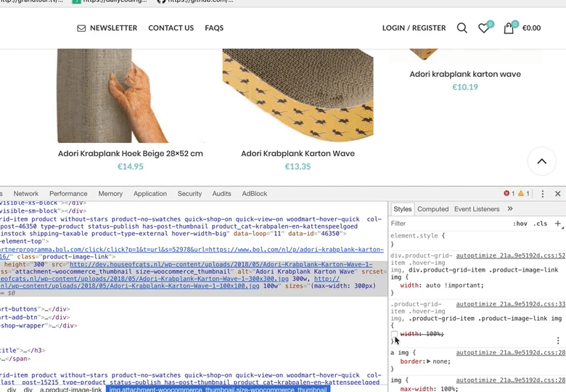Click the element.style rule block
This screenshot has height=392, width=566.
477,240
